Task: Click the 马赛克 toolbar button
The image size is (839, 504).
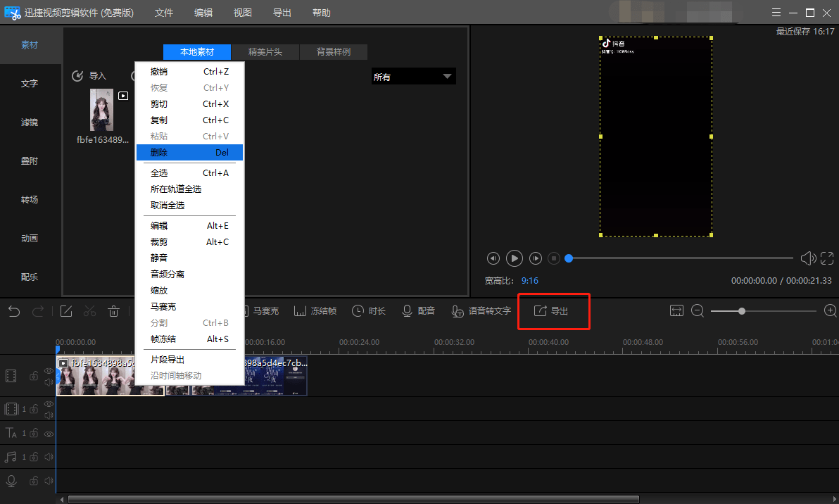Action: tap(262, 311)
